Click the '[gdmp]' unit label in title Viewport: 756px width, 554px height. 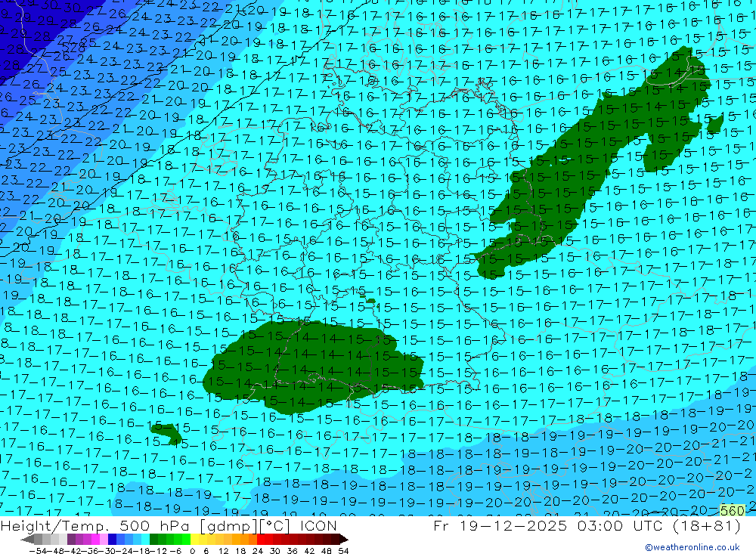pos(228,526)
